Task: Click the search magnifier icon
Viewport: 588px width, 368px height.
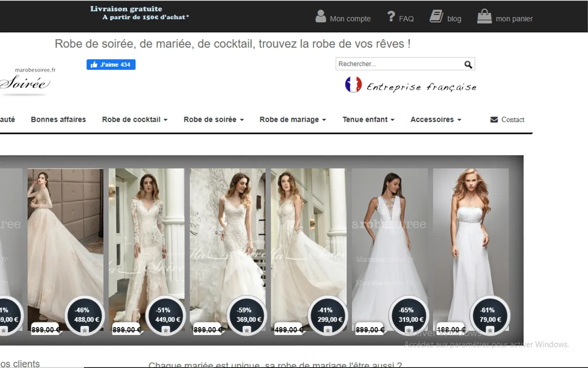Action: coord(468,64)
